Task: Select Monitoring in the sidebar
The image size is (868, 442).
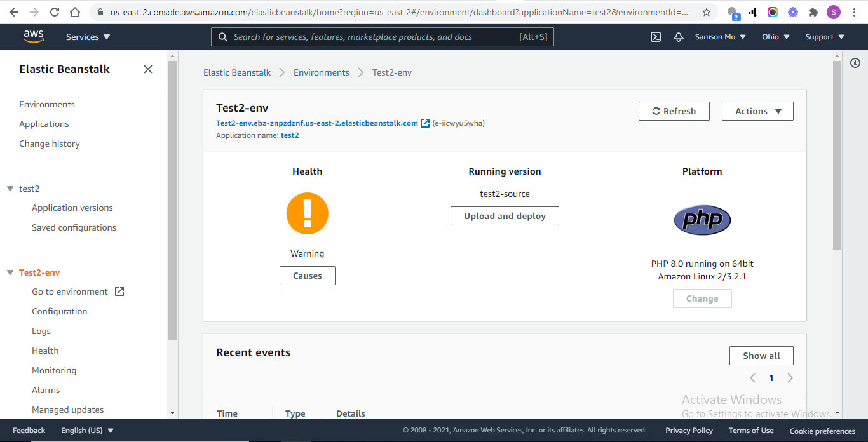Action: coord(54,370)
